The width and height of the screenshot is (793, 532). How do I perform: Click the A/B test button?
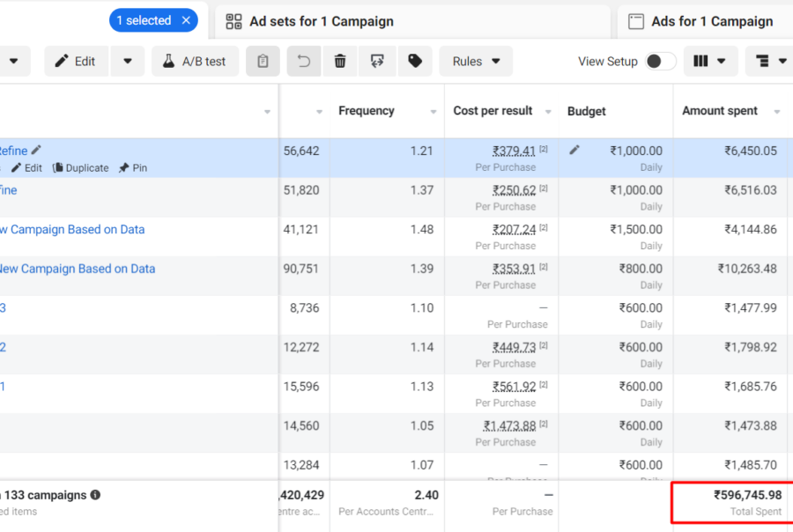pyautogui.click(x=194, y=62)
